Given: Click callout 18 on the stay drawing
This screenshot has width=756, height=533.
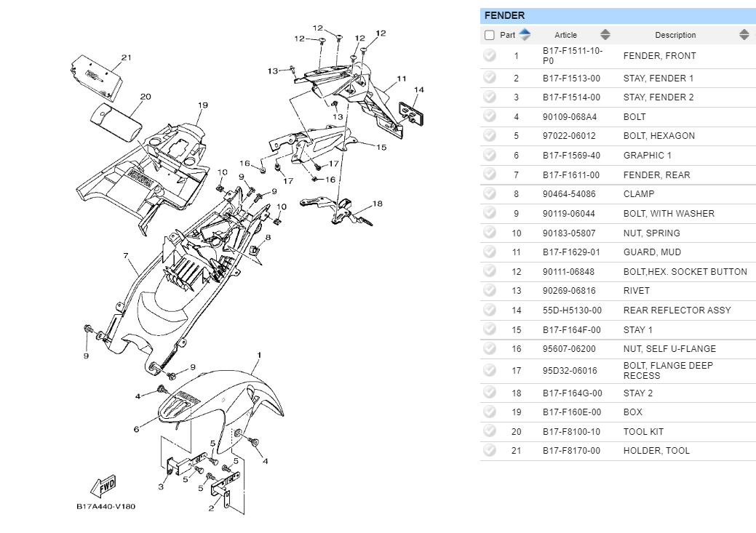Looking at the screenshot, I should pos(377,204).
